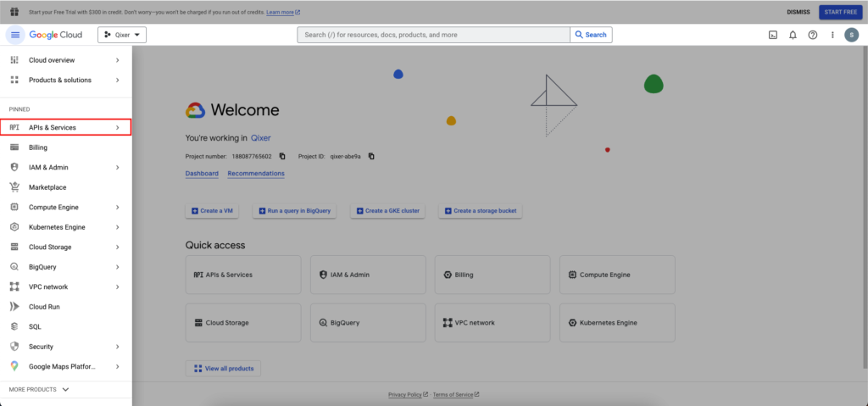Screen dimensions: 868x406
Task: Expand the IAM & Admin submenu arrow
Action: 117,167
